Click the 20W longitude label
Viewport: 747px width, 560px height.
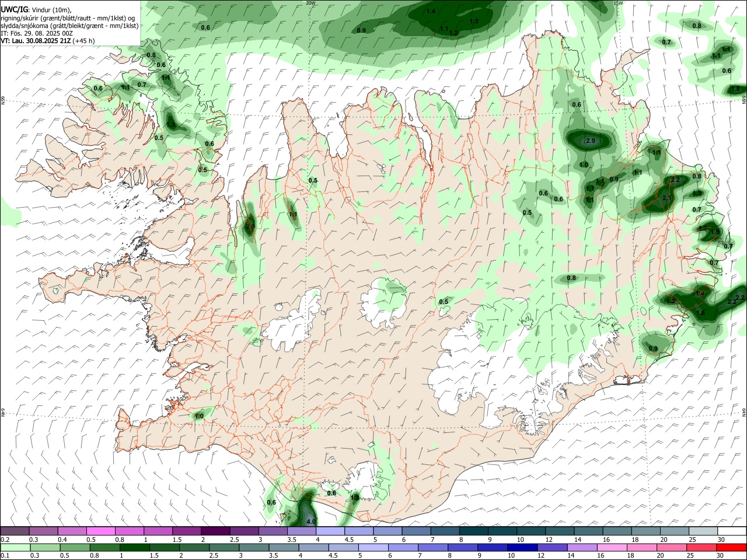pos(310,3)
